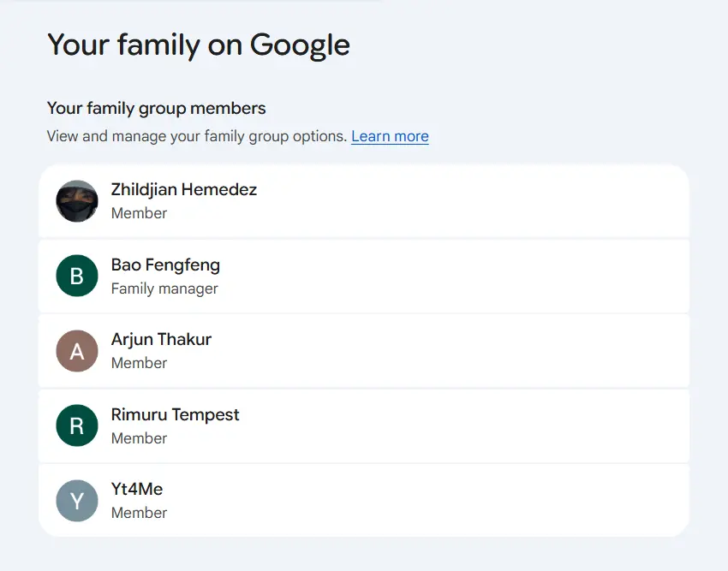The image size is (728, 571).
Task: Click the Family manager role label
Action: (x=164, y=288)
